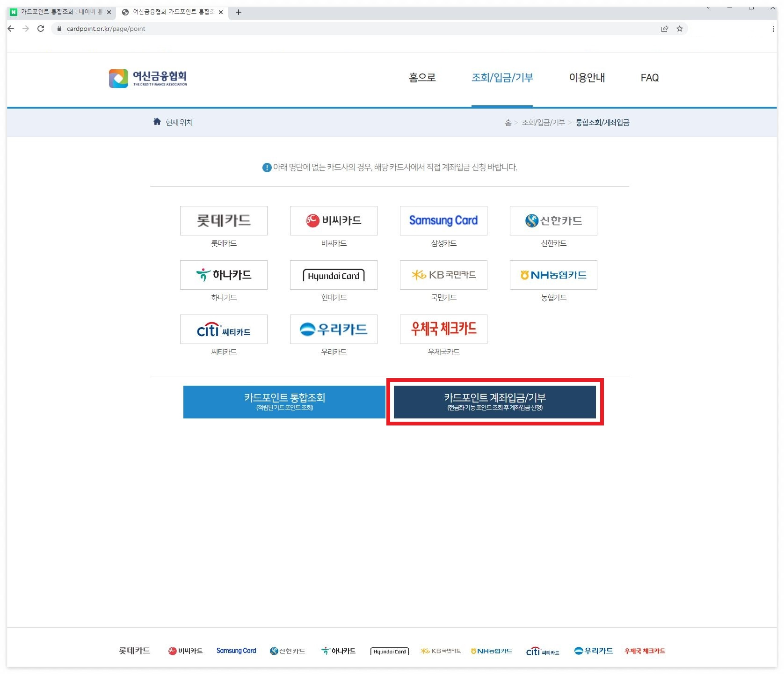Go back with browser back arrow
The image size is (784, 674).
tap(11, 29)
